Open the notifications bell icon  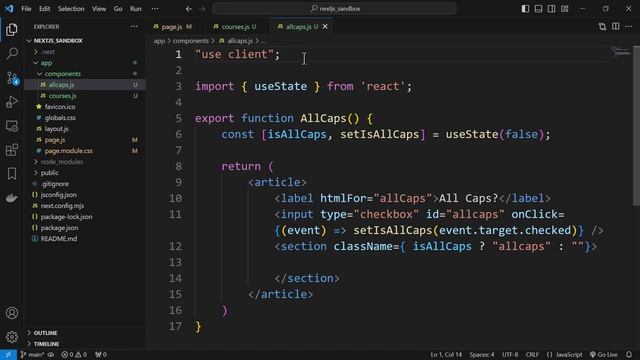click(x=629, y=354)
